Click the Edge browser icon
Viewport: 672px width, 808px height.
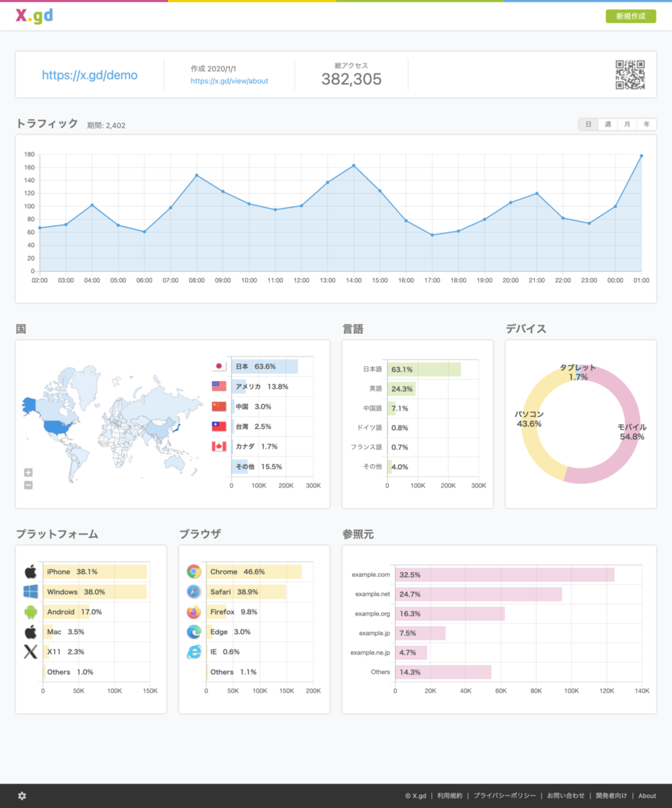click(194, 632)
